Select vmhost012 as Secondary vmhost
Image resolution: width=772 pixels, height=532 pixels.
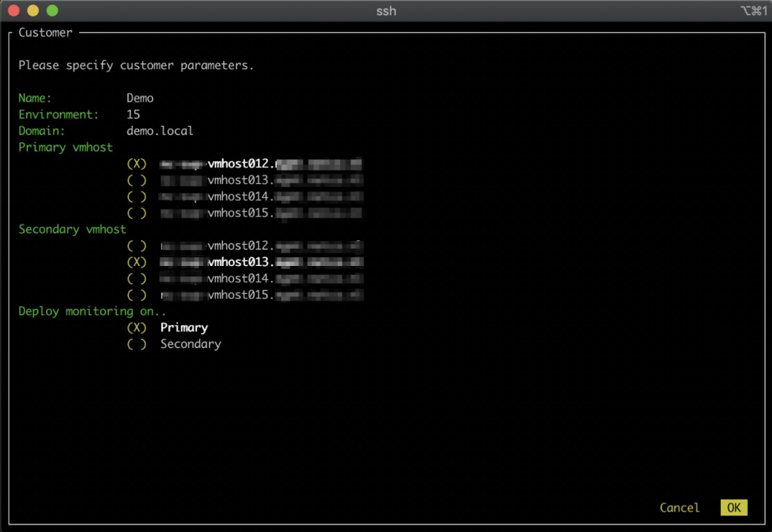click(x=136, y=246)
